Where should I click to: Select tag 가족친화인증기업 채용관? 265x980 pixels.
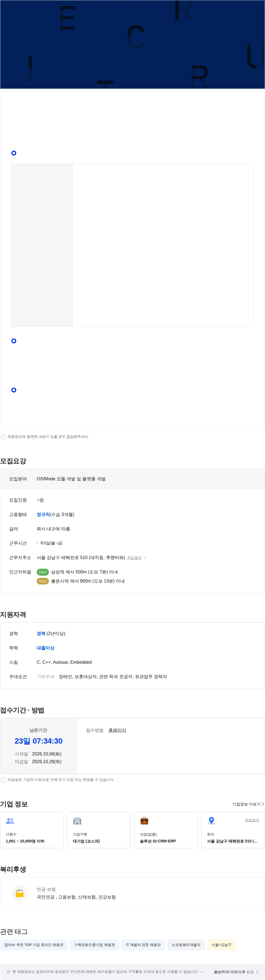click(x=94, y=945)
